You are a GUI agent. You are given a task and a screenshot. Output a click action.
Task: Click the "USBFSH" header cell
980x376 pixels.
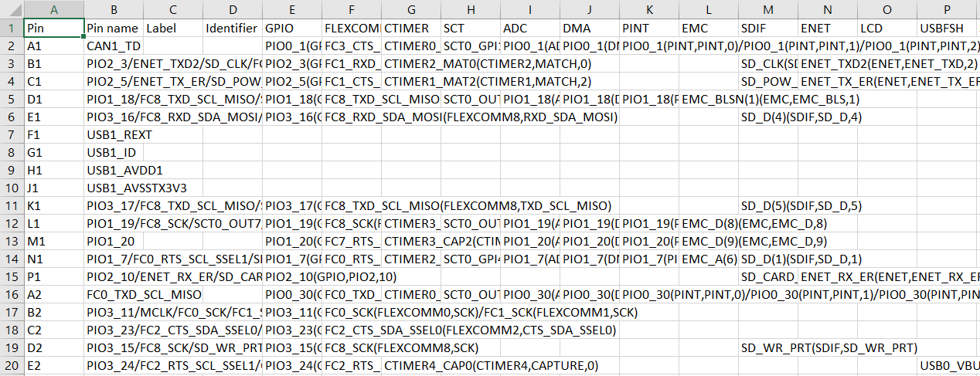948,28
